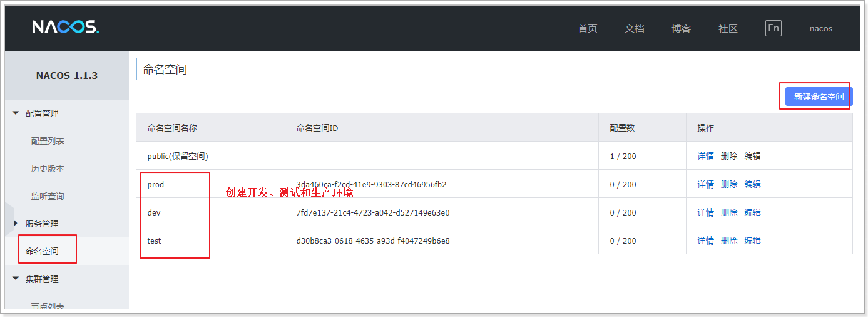
Task: Select 命名空间 in the sidebar
Action: pos(43,251)
